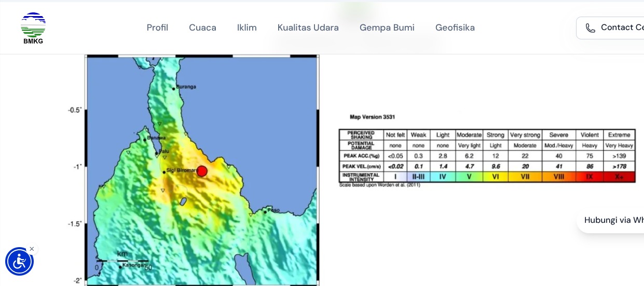Click the PERCEIVED SHAKING row header
The width and height of the screenshot is (644, 286).
pos(361,135)
